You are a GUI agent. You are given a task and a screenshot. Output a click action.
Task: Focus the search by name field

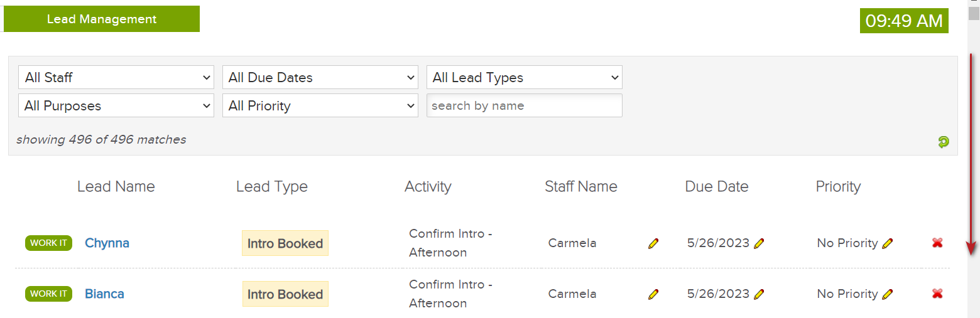(x=525, y=105)
